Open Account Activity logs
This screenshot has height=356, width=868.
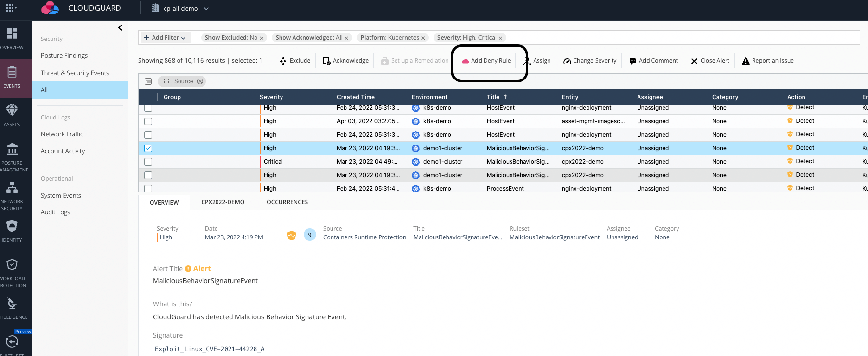click(x=63, y=151)
